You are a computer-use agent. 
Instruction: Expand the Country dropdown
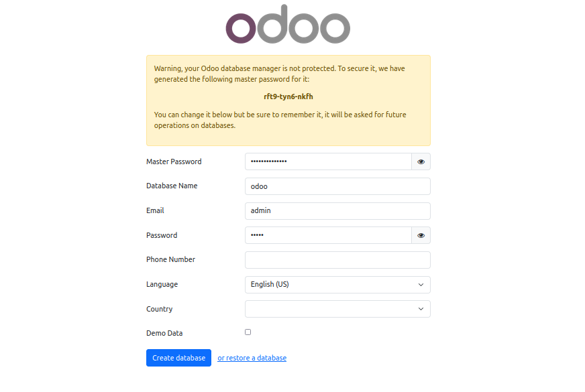tap(337, 309)
